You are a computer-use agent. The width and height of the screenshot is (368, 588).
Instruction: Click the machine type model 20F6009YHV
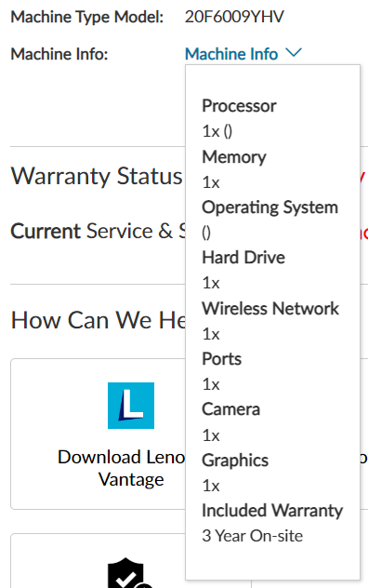pos(234,17)
